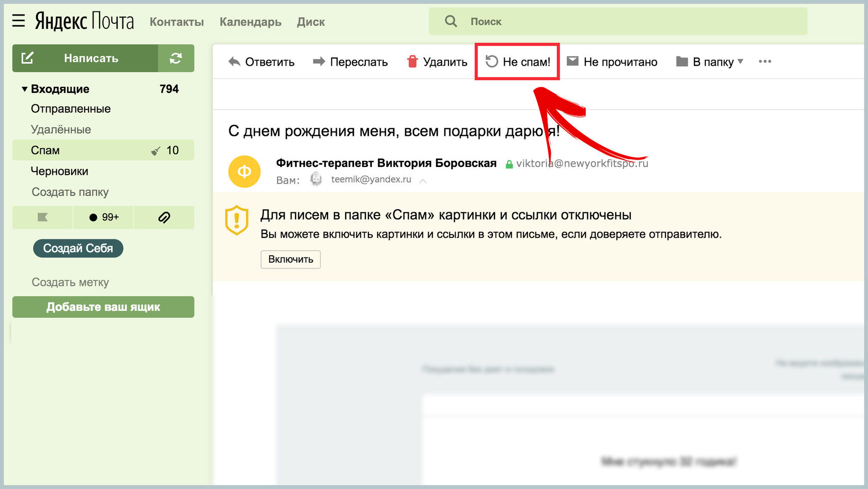Click Добавьте ваш ящик button

pyautogui.click(x=103, y=307)
